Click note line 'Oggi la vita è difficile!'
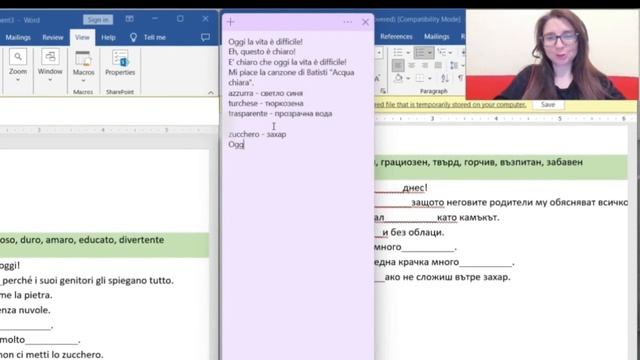The image size is (640, 360). (x=265, y=41)
